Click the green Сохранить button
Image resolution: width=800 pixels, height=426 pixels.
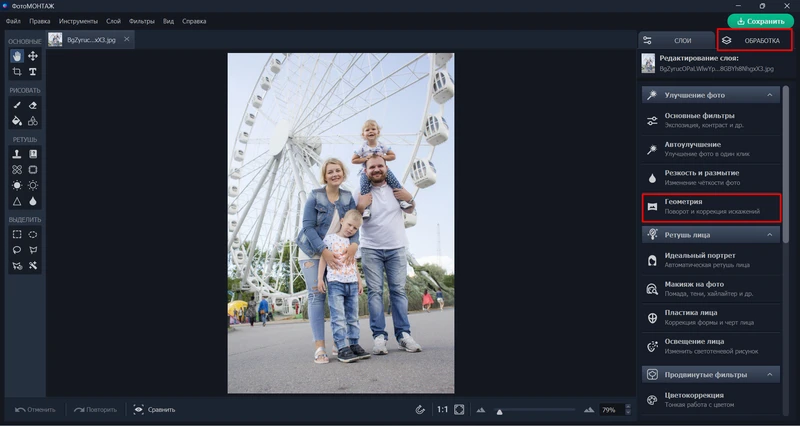pyautogui.click(x=760, y=21)
